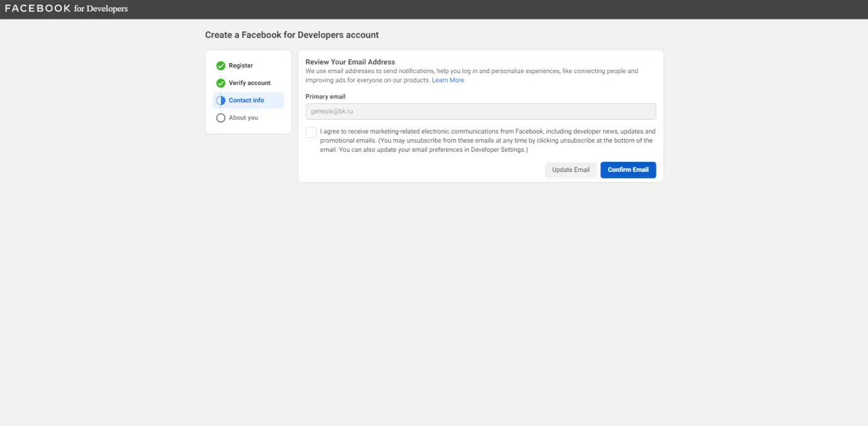Viewport: 868px width, 426px height.
Task: Enable the marketing communications checkbox
Action: (311, 132)
